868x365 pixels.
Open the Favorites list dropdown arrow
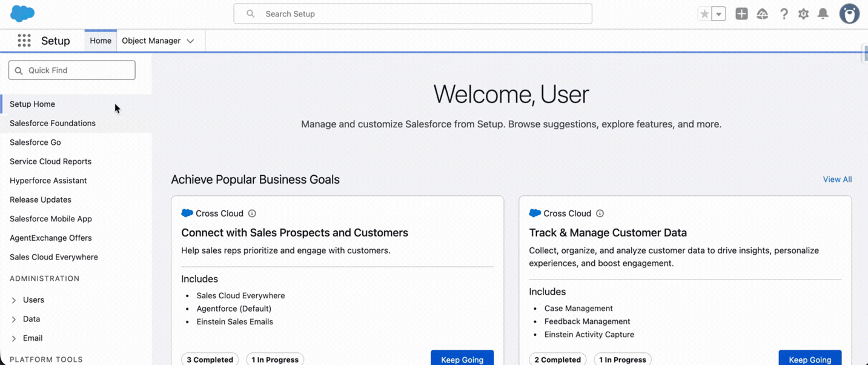(x=719, y=14)
